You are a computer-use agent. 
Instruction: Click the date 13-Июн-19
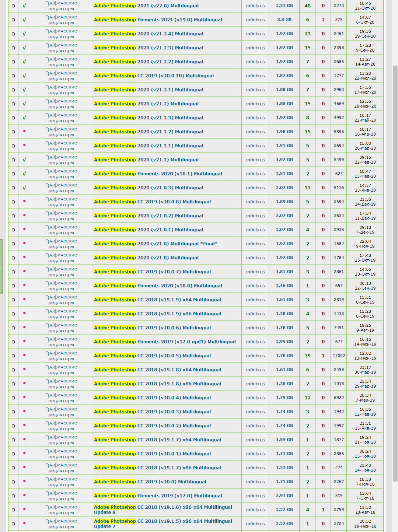(x=365, y=358)
